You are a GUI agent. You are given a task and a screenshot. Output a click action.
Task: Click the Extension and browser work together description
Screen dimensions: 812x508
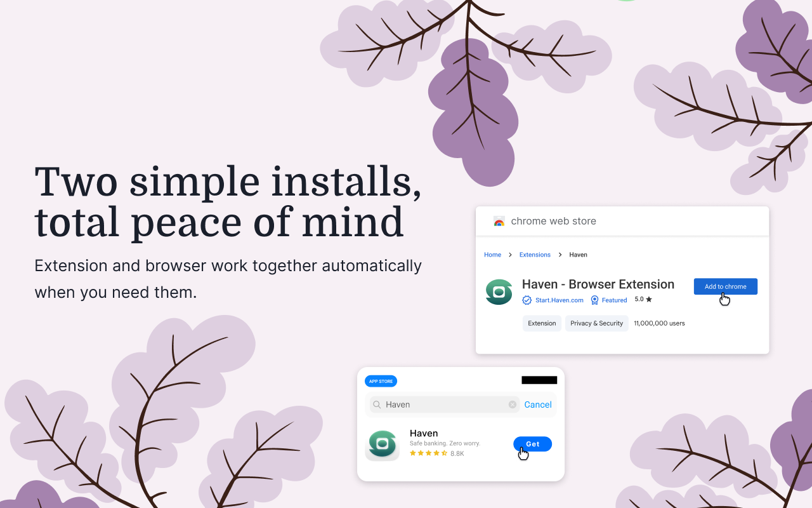[x=228, y=279]
